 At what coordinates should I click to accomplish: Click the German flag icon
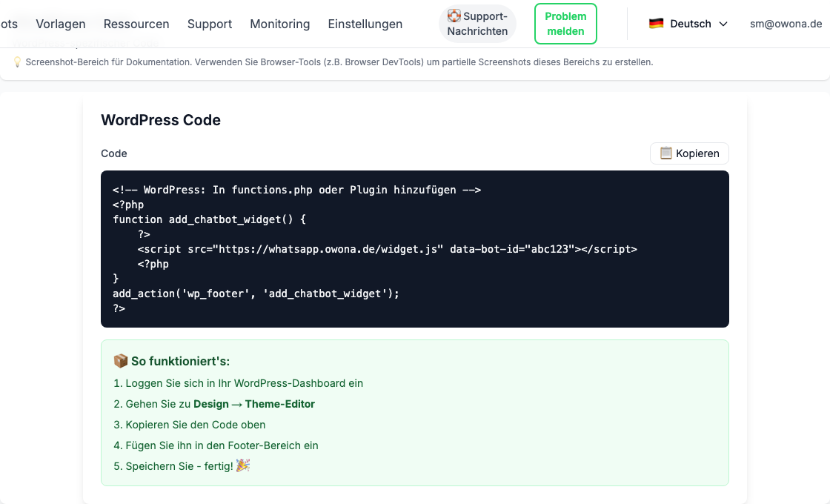coord(655,23)
